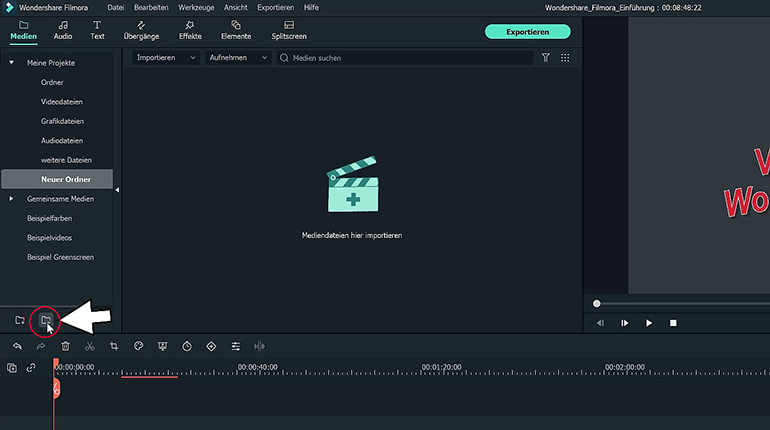
Task: Stop the preview playback
Action: 673,323
